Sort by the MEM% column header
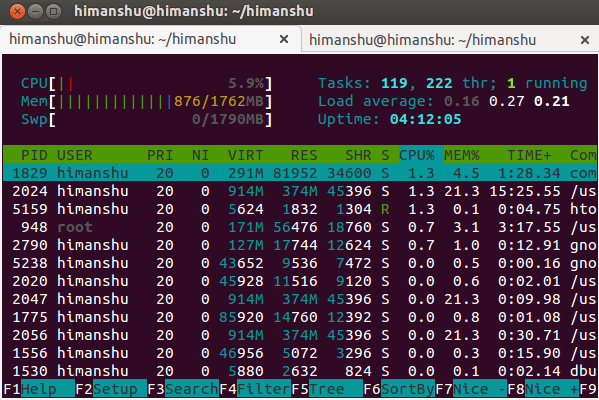Screen dimensions: 599x400 pos(461,155)
